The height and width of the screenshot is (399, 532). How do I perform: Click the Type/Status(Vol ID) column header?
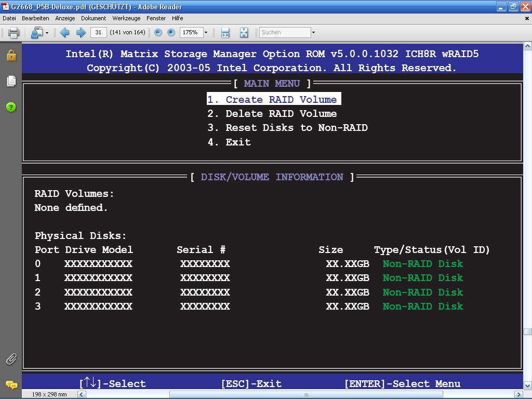coord(432,250)
